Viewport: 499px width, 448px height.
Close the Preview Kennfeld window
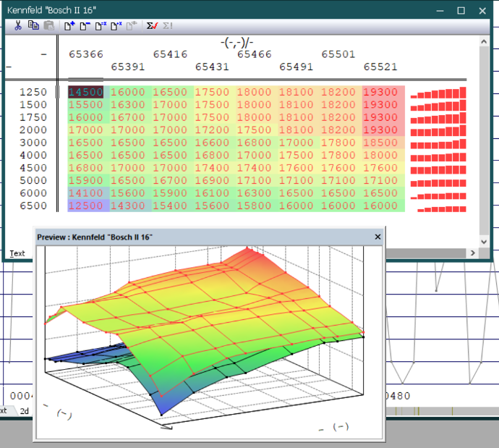[378, 237]
